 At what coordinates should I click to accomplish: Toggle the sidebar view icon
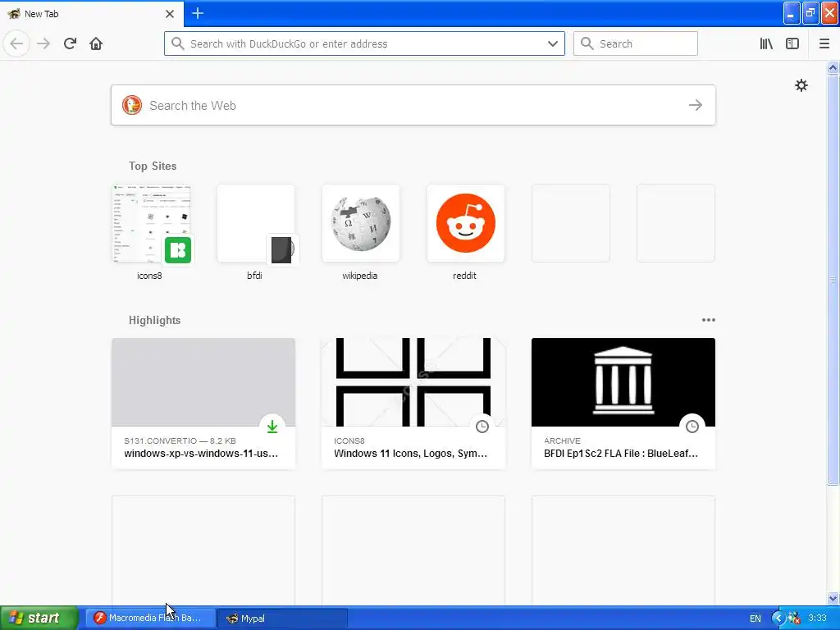(x=792, y=43)
